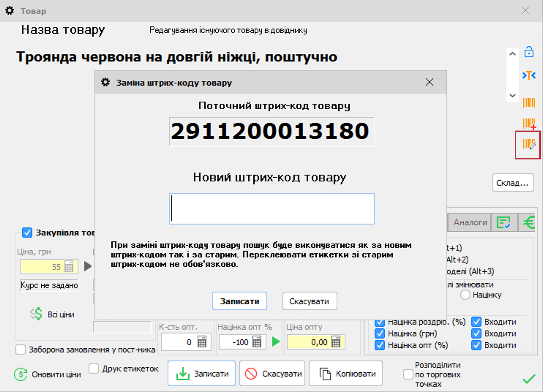Click the gear icon in the barcode dialog header
Viewport: 543px width, 392px height.
[105, 82]
